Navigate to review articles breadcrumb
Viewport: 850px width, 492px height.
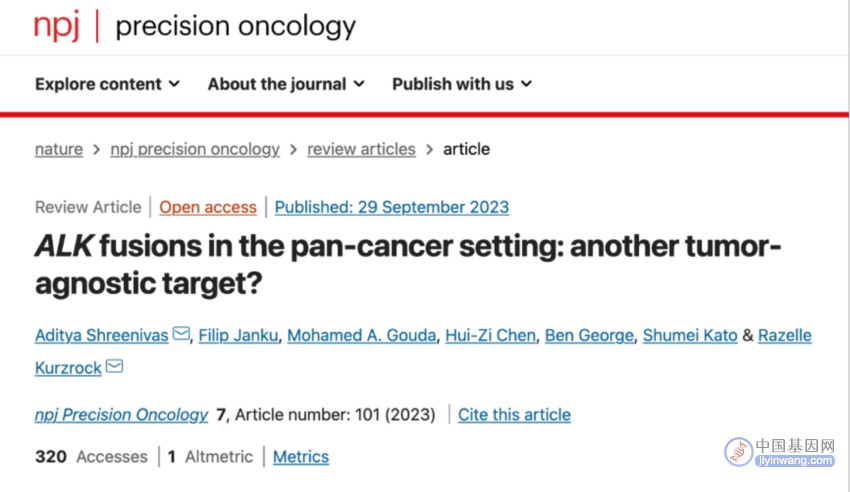(x=362, y=149)
